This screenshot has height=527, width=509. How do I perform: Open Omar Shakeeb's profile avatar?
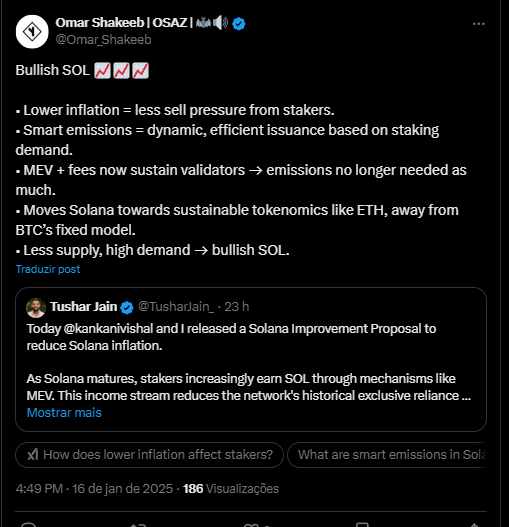[32, 32]
